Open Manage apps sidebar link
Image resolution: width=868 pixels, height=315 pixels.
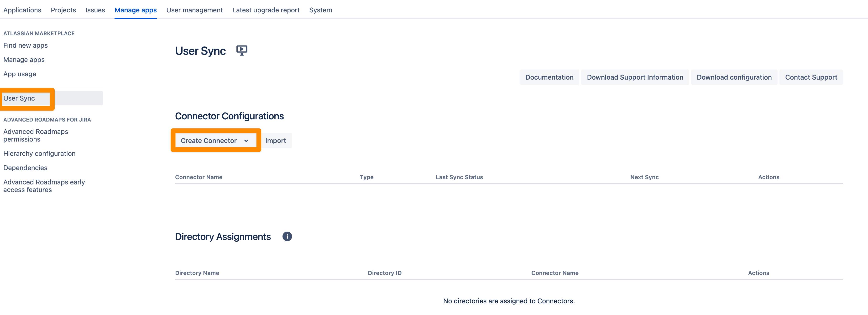pos(24,60)
